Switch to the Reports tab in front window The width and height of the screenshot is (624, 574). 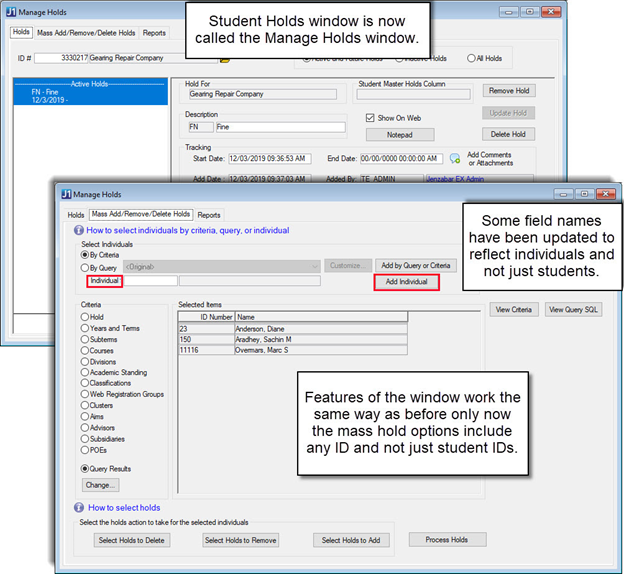click(209, 215)
